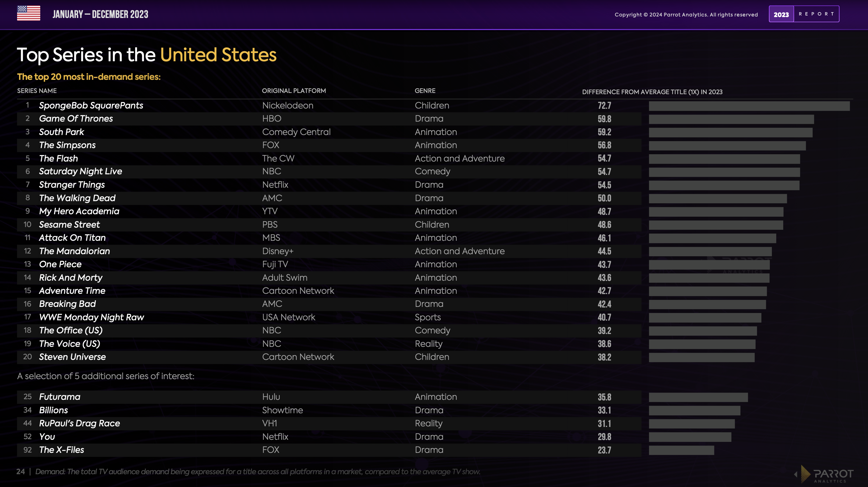Select RuPaul's Drag Race series name
This screenshot has width=868, height=487.
point(80,423)
